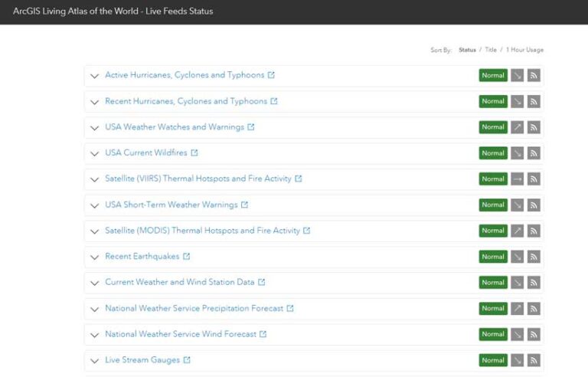The height and width of the screenshot is (377, 588).
Task: Open RSS feed for Recent Earthquakes
Action: (x=534, y=257)
